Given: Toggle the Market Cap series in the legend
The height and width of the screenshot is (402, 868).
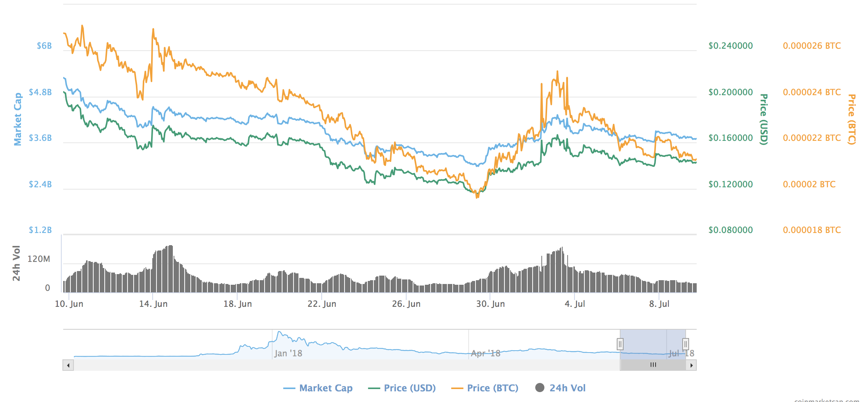Looking at the screenshot, I should tap(318, 388).
